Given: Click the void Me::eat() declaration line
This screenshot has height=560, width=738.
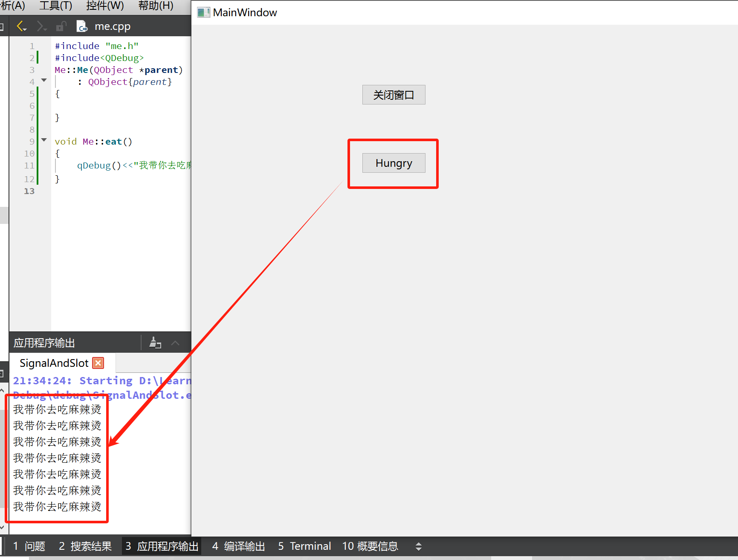Looking at the screenshot, I should [x=93, y=142].
